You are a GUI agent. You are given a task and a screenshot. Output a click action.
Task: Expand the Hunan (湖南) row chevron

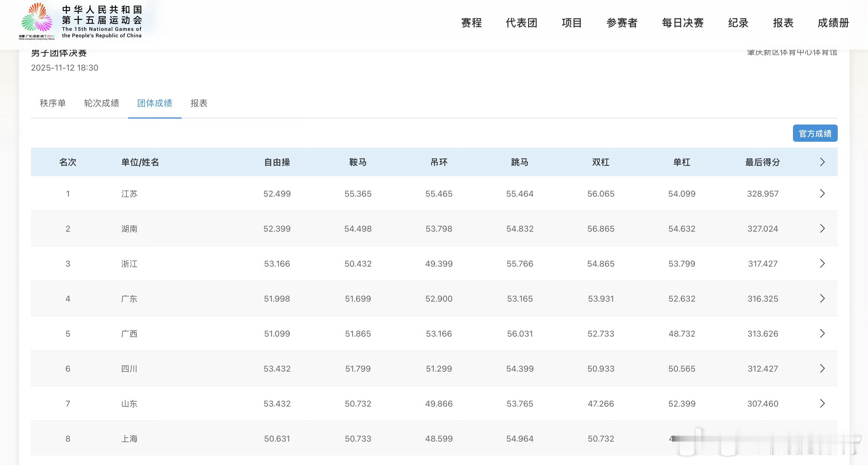point(822,228)
